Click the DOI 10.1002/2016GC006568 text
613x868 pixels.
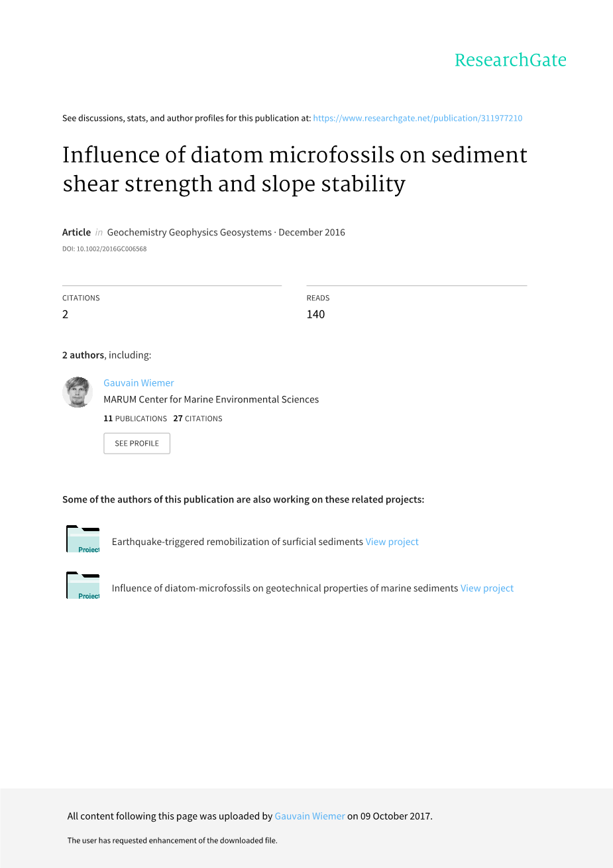point(105,249)
